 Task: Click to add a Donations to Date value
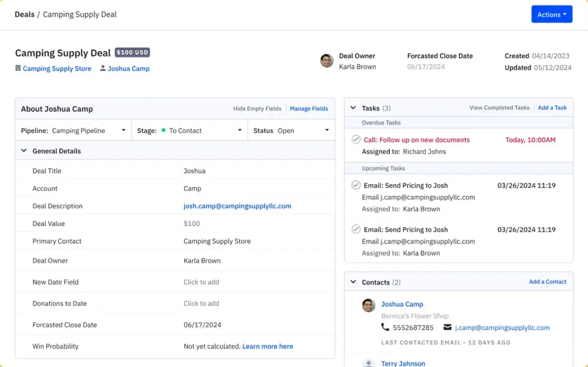tap(202, 303)
